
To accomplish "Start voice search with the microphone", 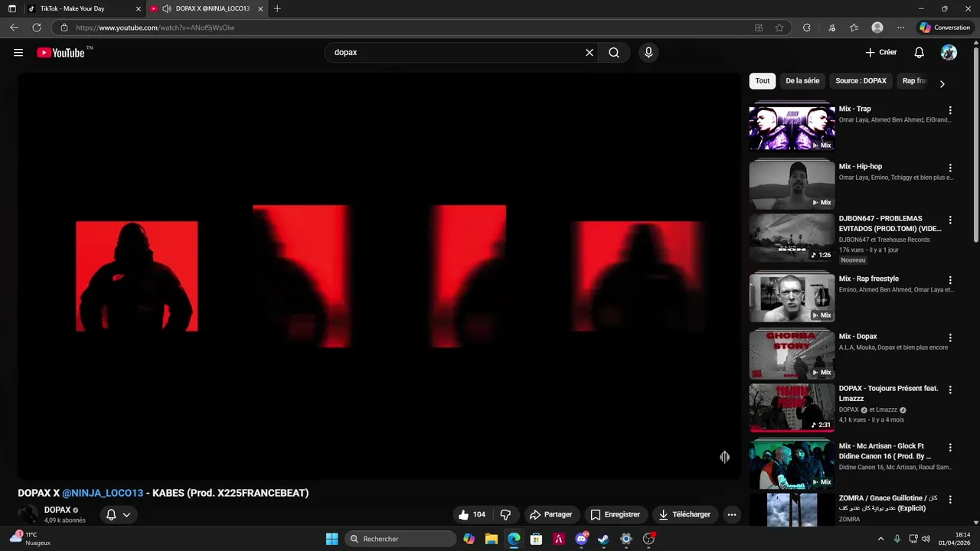I will [x=648, y=53].
